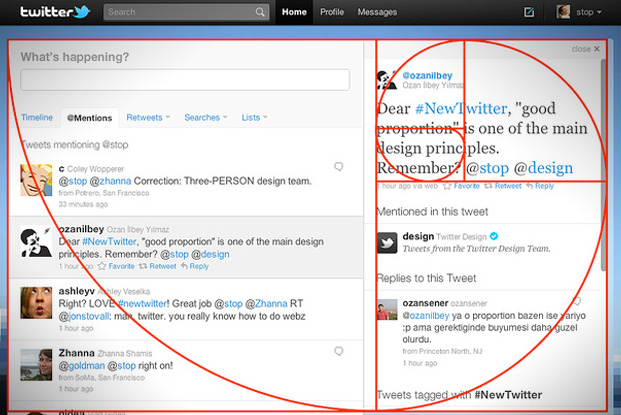This screenshot has height=415, width=621.
Task: Click the verified badge next to Twitter Design
Action: 494,236
